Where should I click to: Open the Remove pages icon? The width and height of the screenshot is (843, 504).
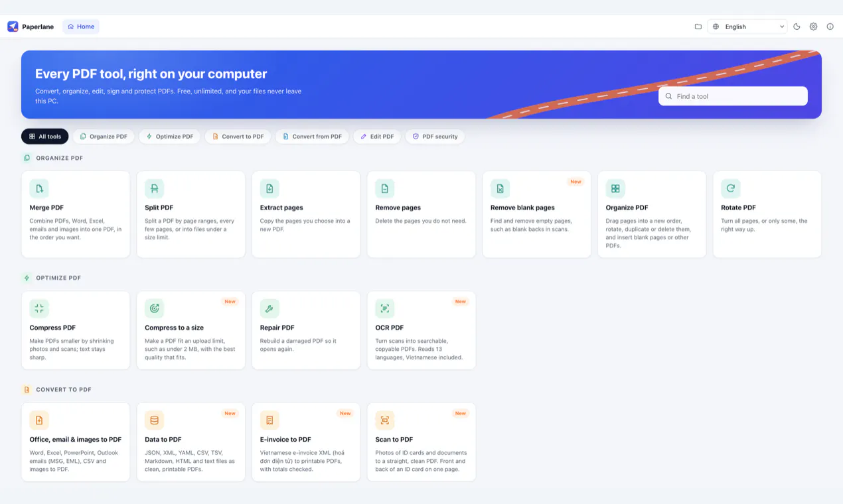point(385,188)
